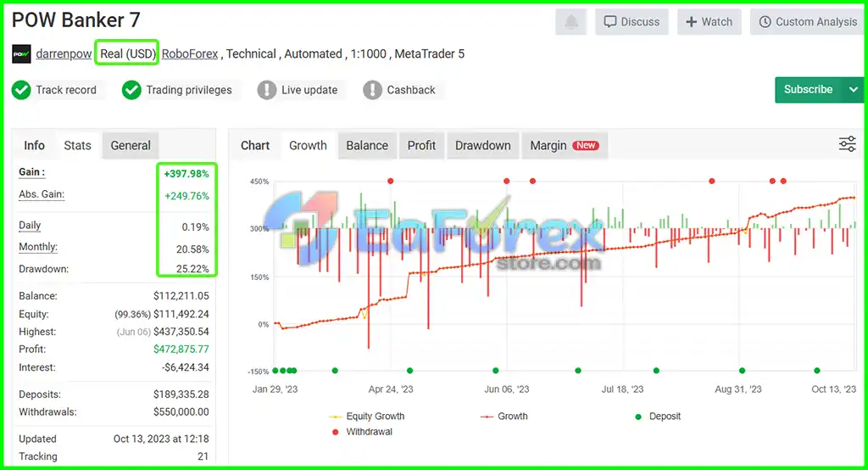Click the $189,335.28 deposits value
This screenshot has width=868, height=470.
coord(181,394)
